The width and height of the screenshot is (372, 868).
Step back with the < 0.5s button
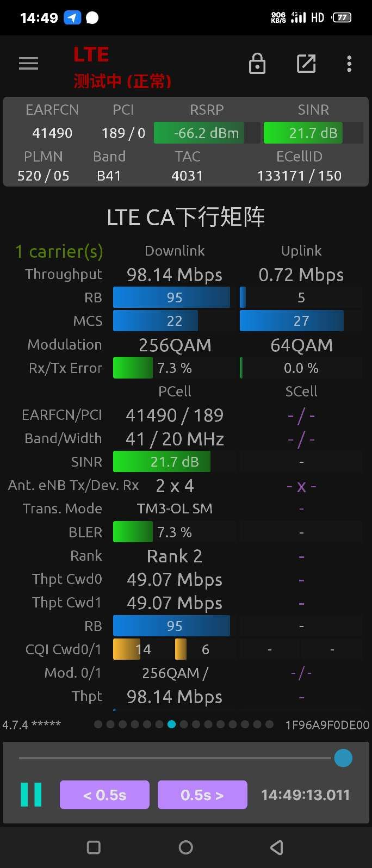(104, 795)
